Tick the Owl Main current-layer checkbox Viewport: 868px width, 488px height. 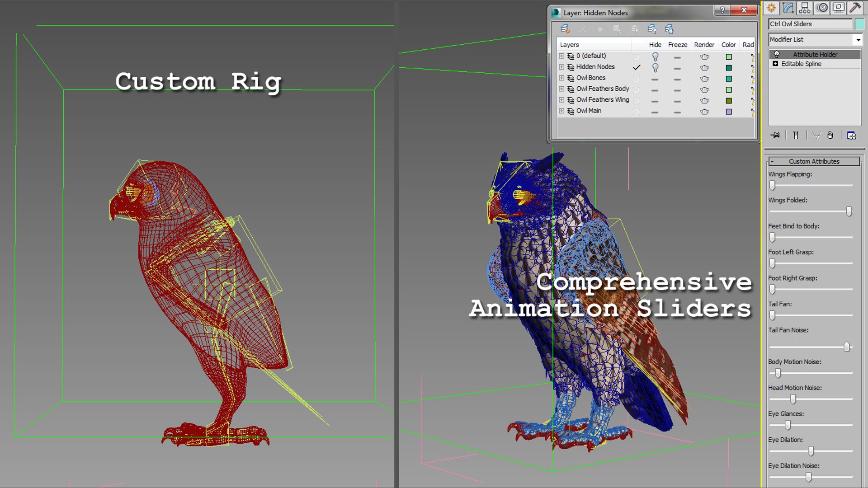tap(636, 112)
